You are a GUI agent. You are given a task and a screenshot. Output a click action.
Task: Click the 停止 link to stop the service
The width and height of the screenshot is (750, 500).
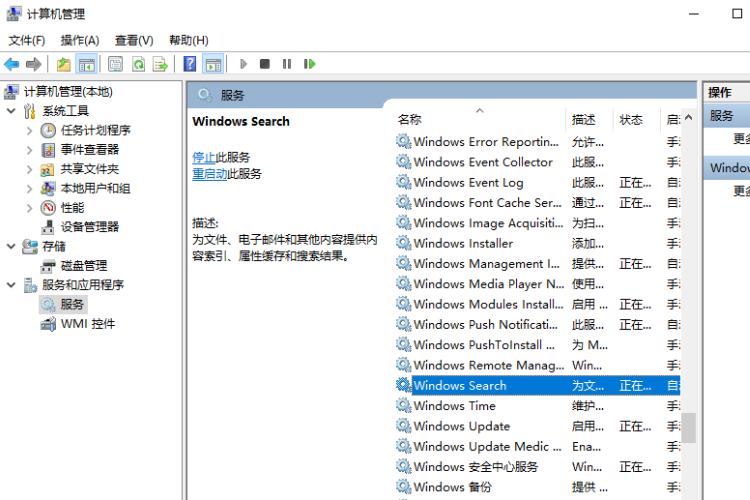click(203, 157)
